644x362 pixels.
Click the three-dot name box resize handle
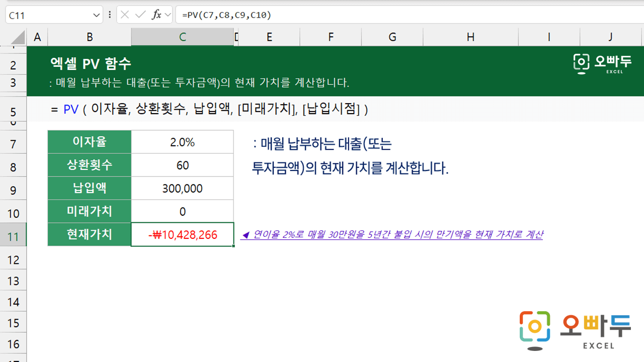[x=110, y=15]
